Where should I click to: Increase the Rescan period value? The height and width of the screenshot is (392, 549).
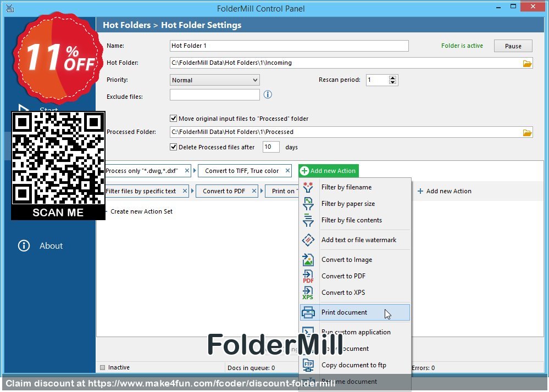tap(392, 77)
